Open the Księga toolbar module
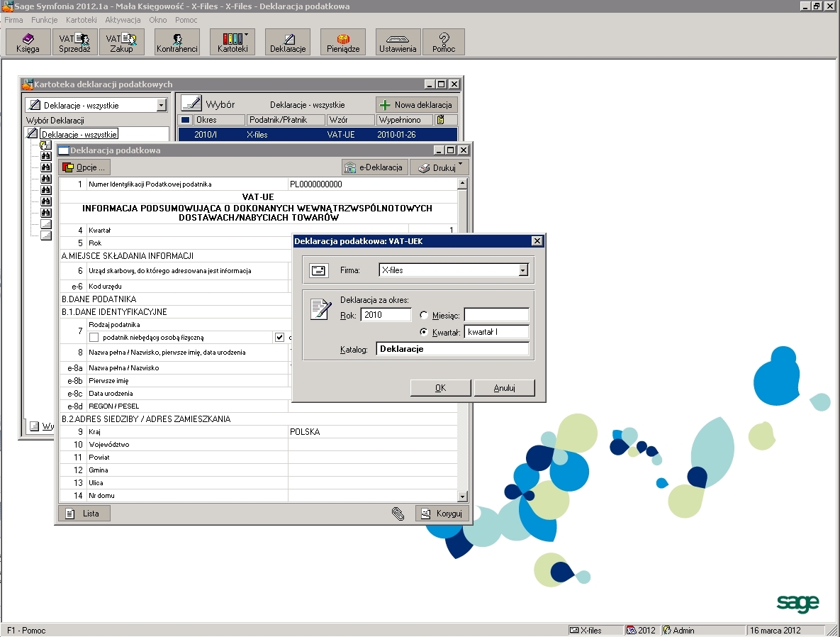Viewport: 840px width, 637px height. 28,42
